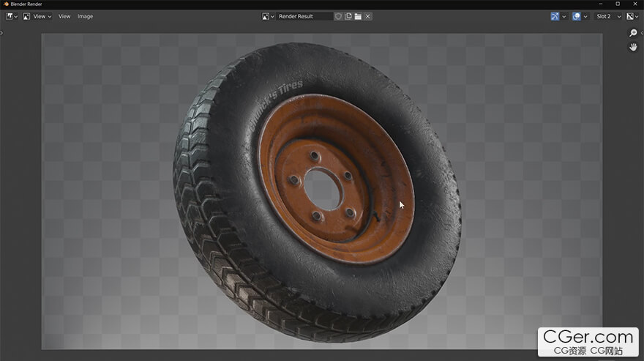Toggle the overlays button
This screenshot has width=644, height=361.
point(576,16)
